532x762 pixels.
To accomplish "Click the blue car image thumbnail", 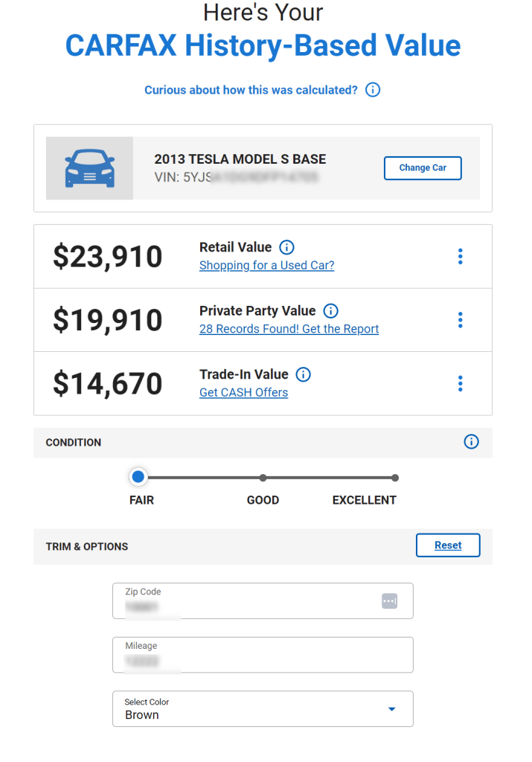I will coord(90,168).
